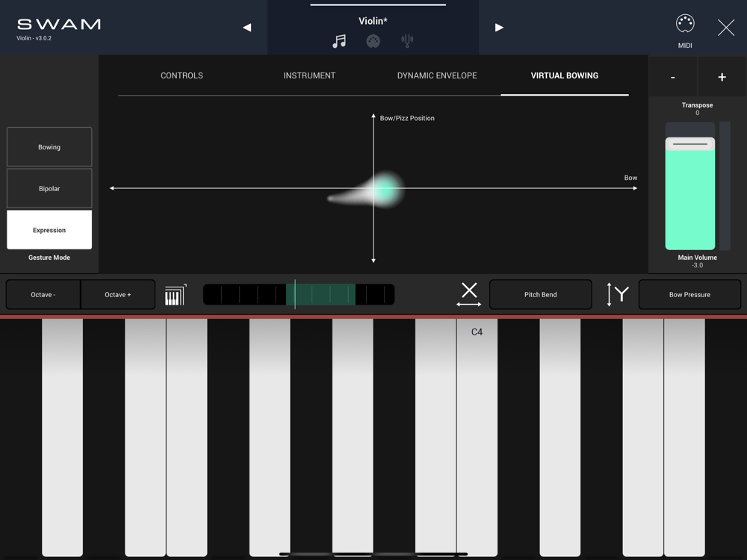Switch to the DYNAMIC ENVELOPE tab
This screenshot has width=747, height=560.
click(437, 75)
